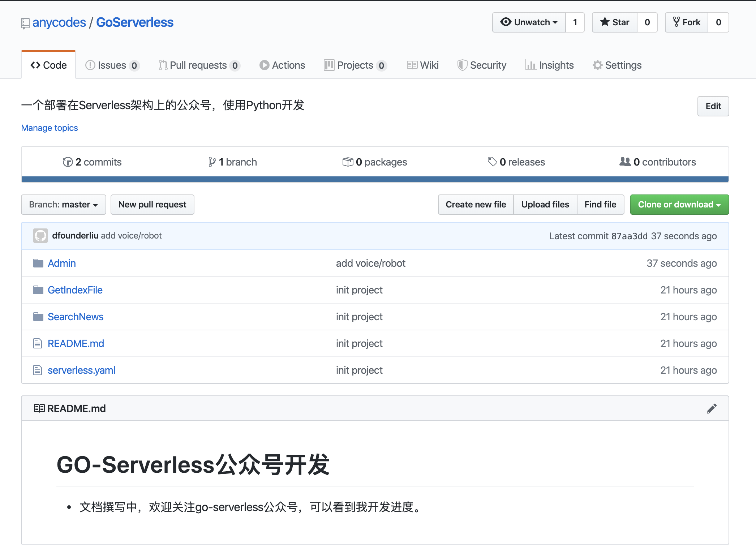Click the serverless.yaml file icon
756x553 pixels.
pos(38,370)
